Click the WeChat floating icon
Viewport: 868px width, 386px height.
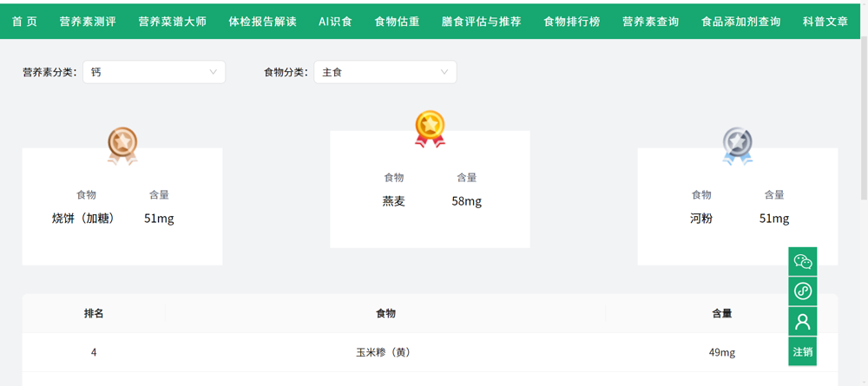pyautogui.click(x=802, y=261)
